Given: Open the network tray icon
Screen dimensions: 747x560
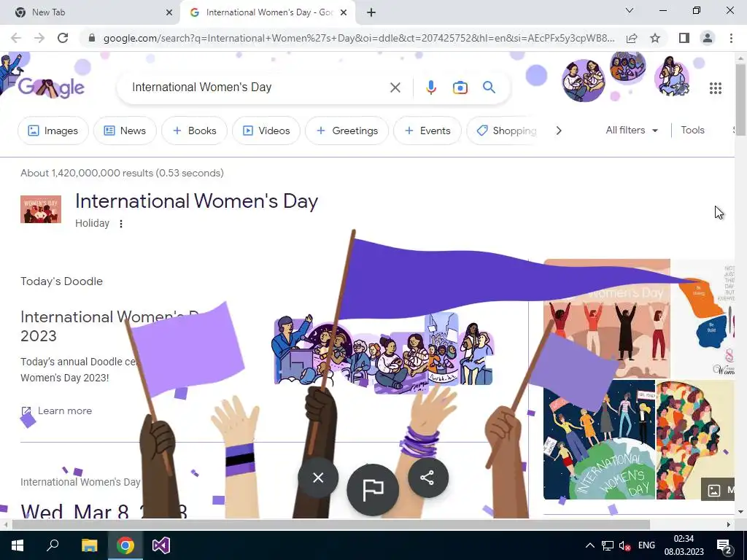Looking at the screenshot, I should tap(608, 545).
